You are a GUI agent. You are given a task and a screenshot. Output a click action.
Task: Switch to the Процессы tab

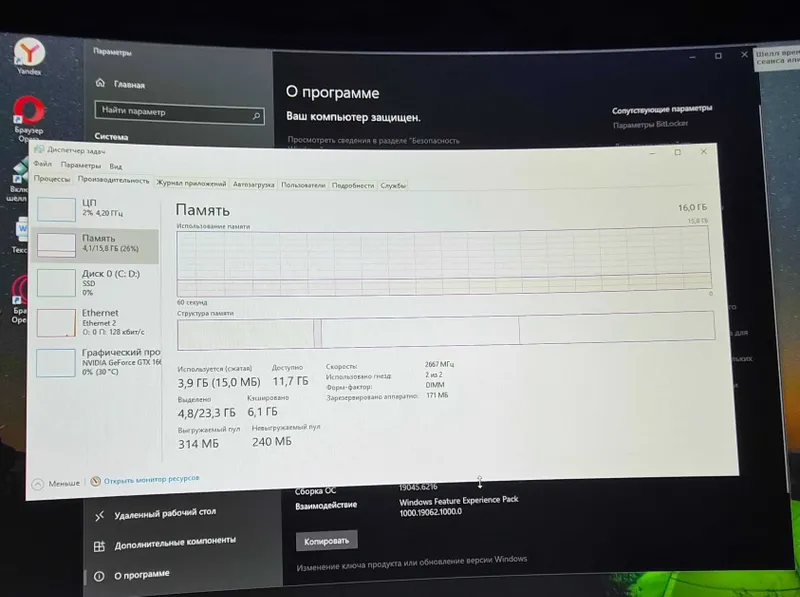(x=52, y=179)
